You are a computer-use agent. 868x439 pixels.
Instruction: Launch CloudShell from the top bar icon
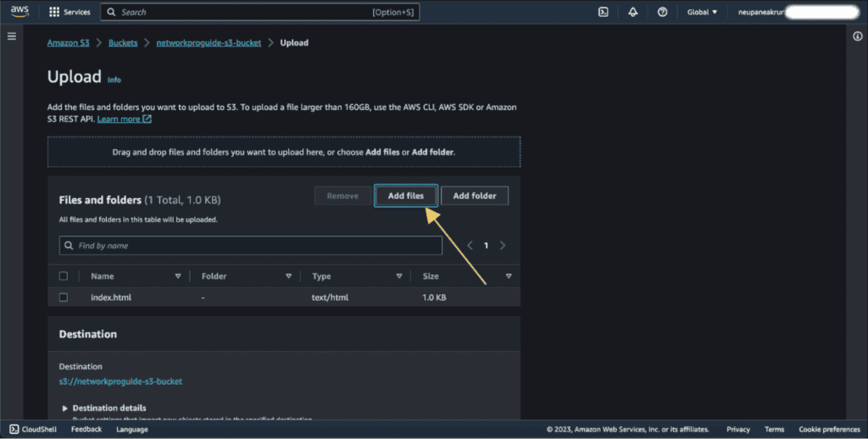tap(604, 12)
